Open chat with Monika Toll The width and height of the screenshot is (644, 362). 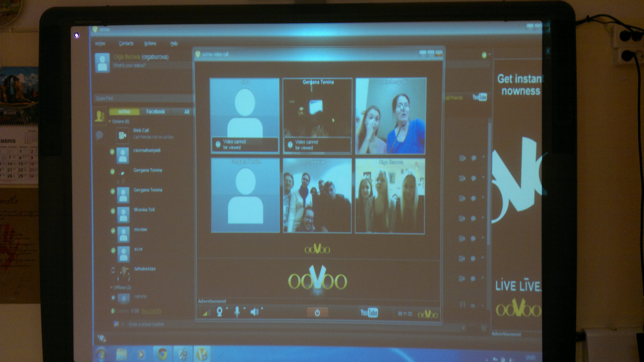point(473,219)
